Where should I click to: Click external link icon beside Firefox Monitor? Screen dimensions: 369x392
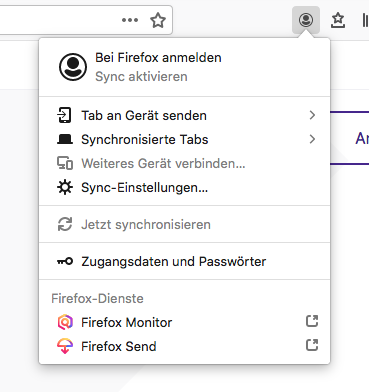click(x=312, y=321)
